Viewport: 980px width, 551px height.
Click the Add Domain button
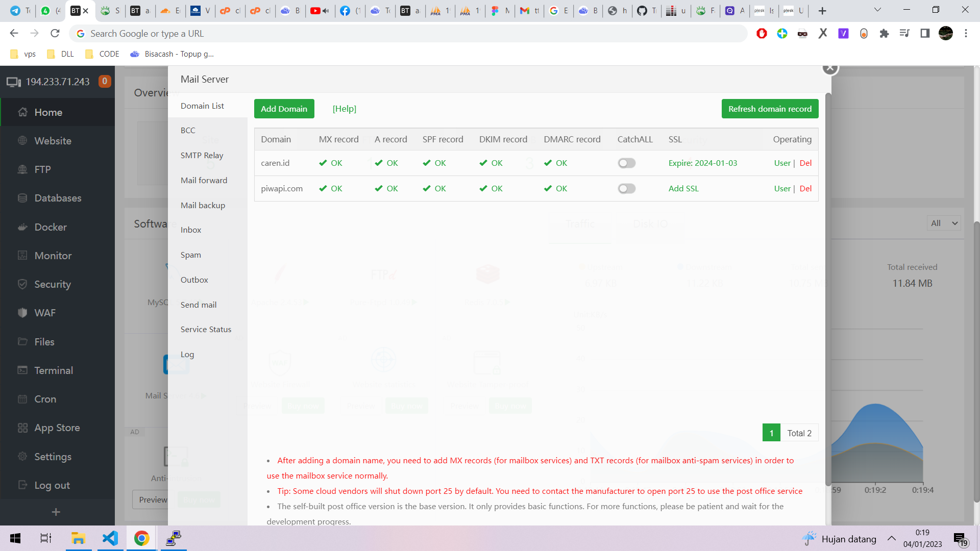pyautogui.click(x=284, y=109)
